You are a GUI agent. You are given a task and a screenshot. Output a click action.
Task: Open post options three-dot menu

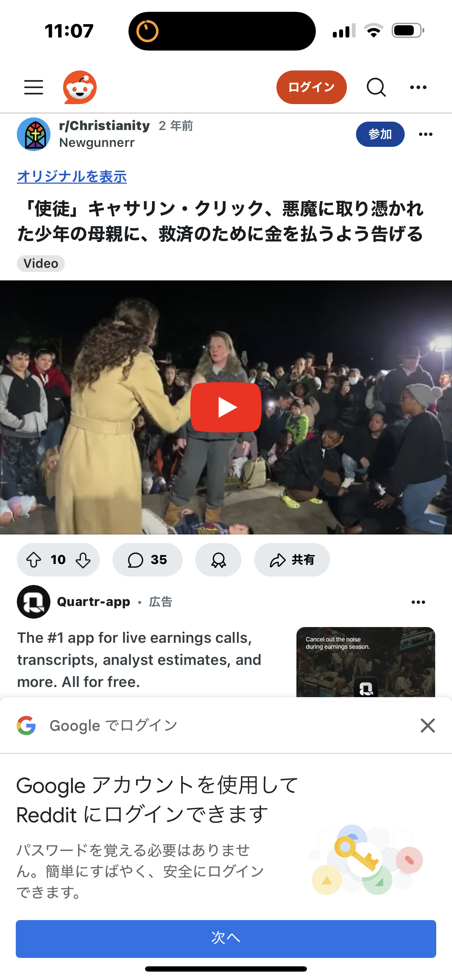pyautogui.click(x=425, y=134)
